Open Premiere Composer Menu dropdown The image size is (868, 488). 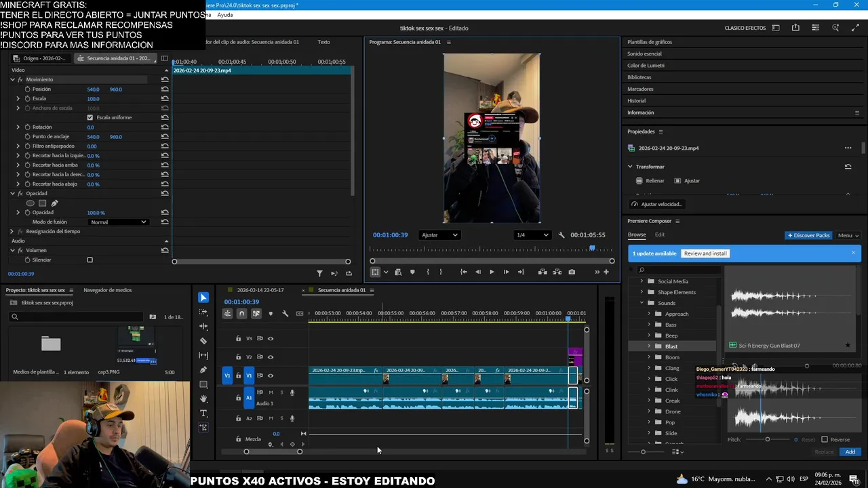tap(848, 235)
